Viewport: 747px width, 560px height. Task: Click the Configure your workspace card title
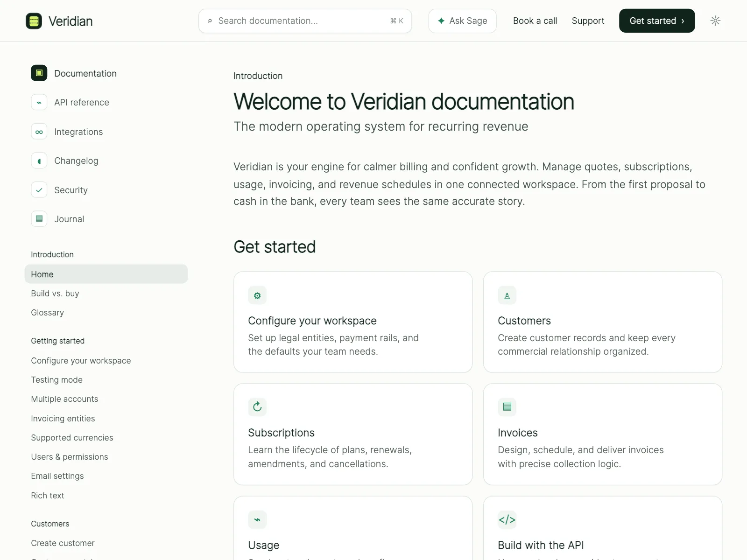pos(312,321)
